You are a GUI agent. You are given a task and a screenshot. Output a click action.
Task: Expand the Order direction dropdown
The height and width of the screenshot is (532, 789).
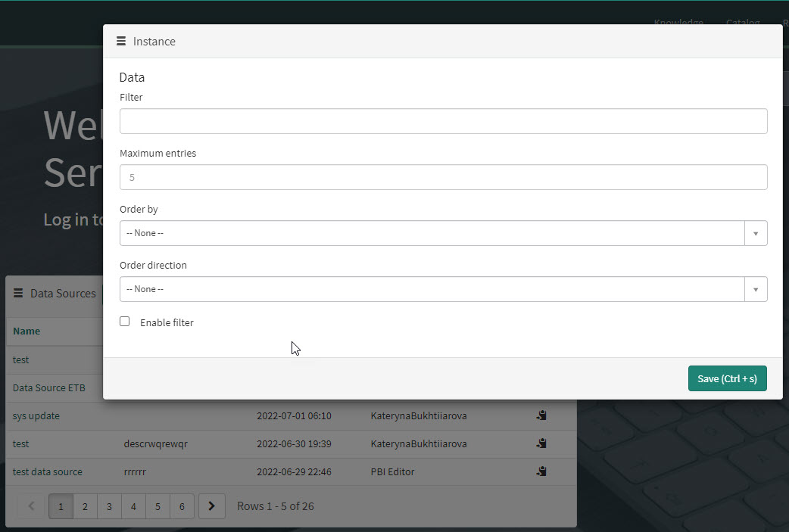[432, 289]
